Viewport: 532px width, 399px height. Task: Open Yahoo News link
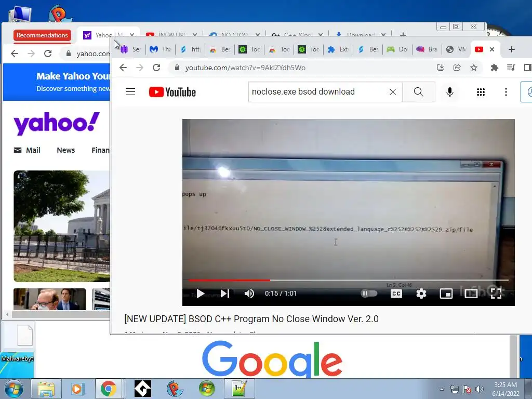click(x=66, y=150)
